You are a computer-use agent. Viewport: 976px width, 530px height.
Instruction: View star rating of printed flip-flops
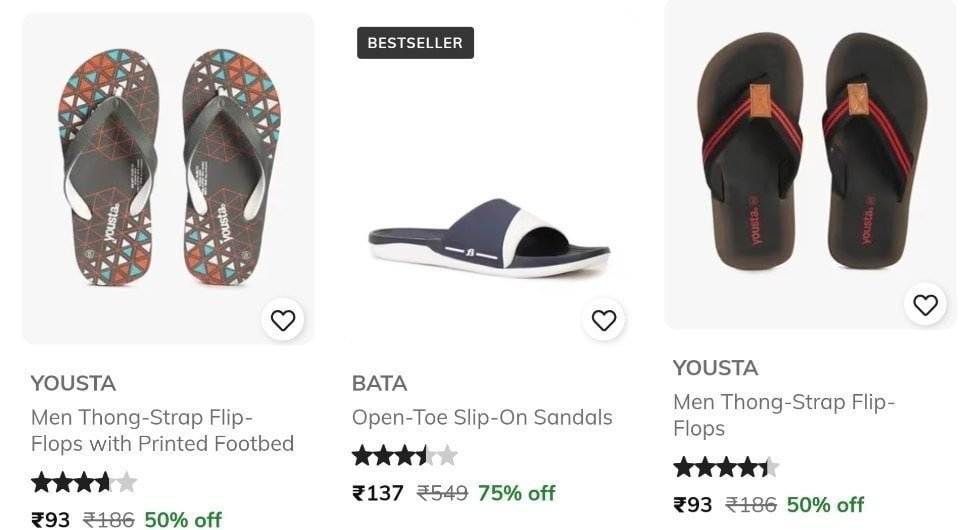(x=84, y=482)
